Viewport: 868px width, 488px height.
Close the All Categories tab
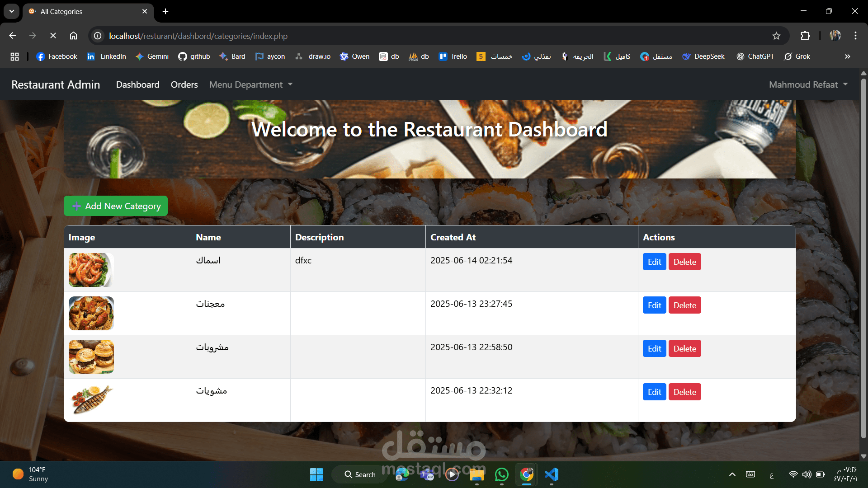[145, 11]
